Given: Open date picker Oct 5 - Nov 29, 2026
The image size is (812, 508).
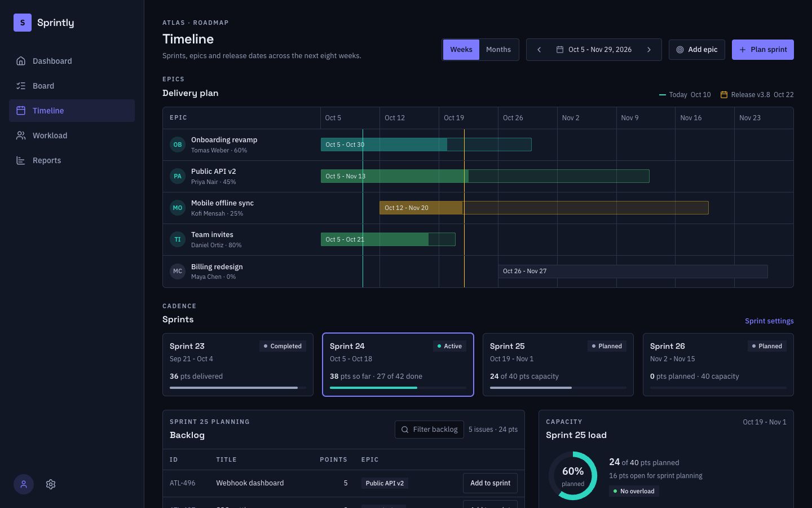Looking at the screenshot, I should pos(594,50).
